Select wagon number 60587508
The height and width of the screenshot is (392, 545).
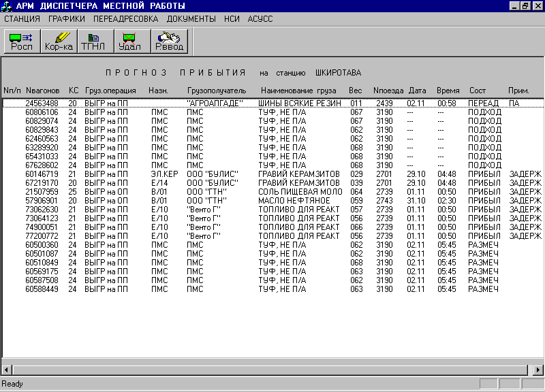coord(42,280)
